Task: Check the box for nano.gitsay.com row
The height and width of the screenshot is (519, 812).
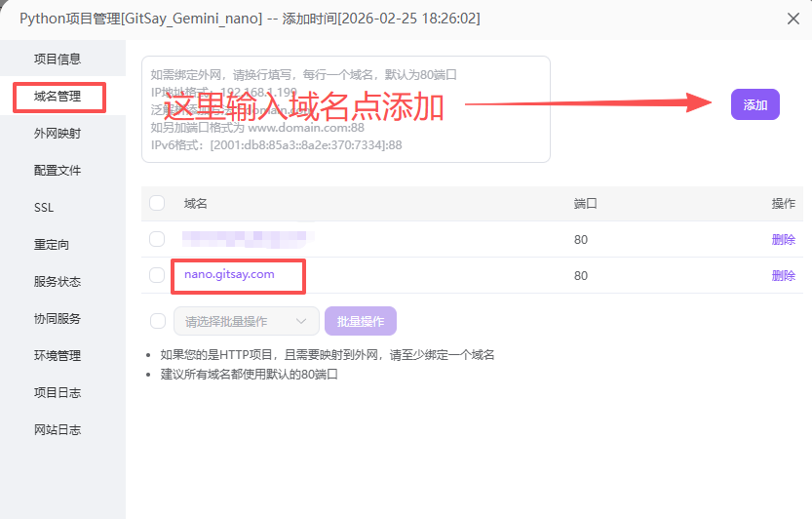Action: pyautogui.click(x=157, y=275)
